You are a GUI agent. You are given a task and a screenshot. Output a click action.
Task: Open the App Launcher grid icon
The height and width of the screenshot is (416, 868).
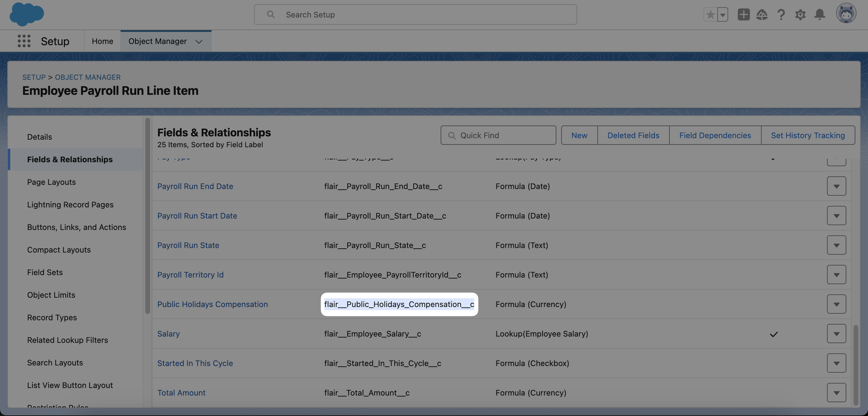pos(24,41)
